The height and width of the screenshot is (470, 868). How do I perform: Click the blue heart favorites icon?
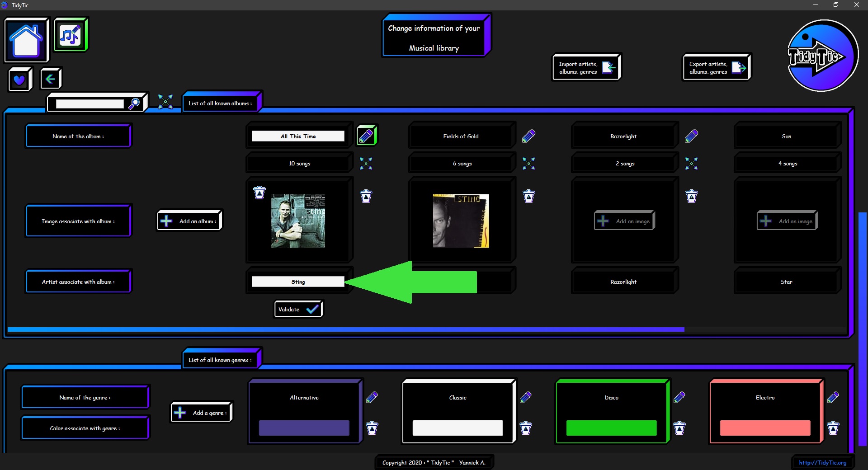pyautogui.click(x=19, y=80)
